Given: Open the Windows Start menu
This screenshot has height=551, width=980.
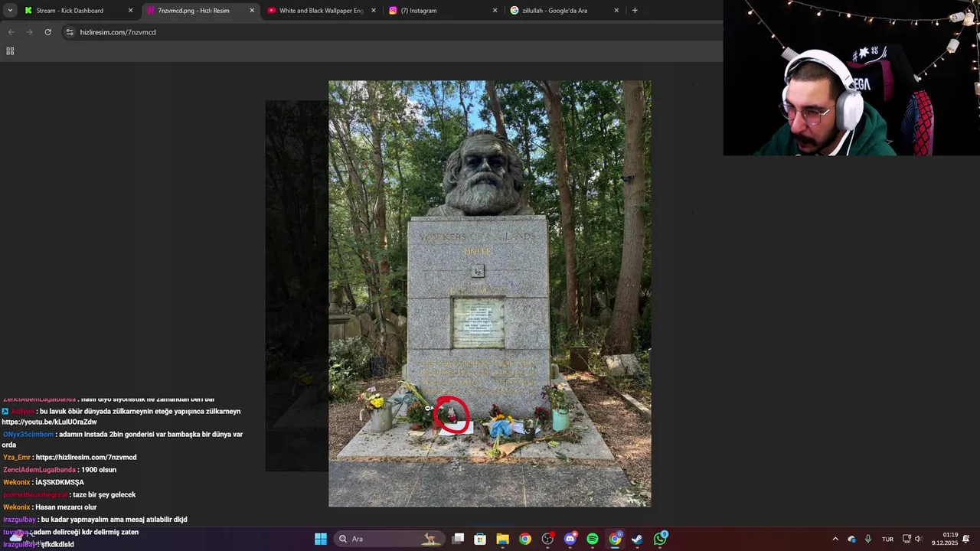Looking at the screenshot, I should pos(321,539).
